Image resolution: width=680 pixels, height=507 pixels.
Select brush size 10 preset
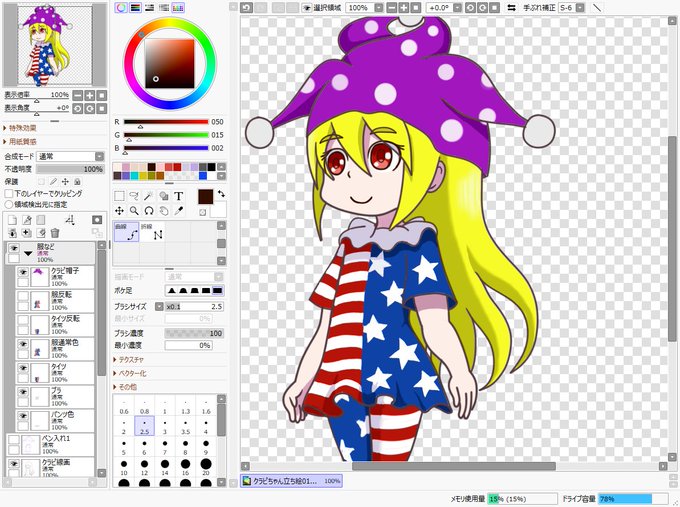124,468
